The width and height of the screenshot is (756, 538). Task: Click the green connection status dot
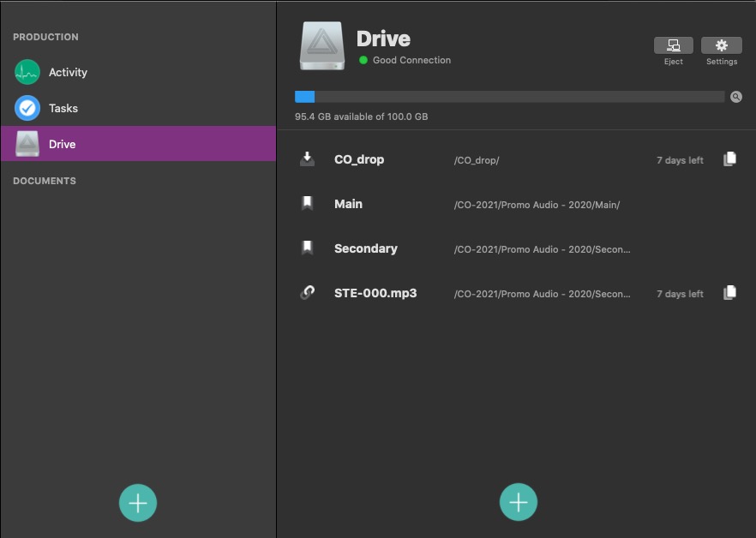tap(363, 60)
